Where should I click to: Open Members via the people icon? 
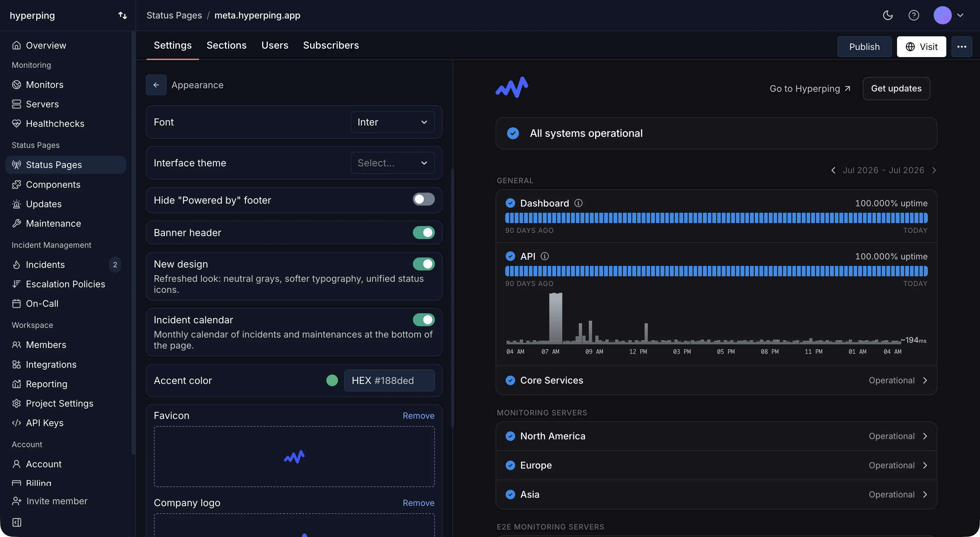[16, 344]
